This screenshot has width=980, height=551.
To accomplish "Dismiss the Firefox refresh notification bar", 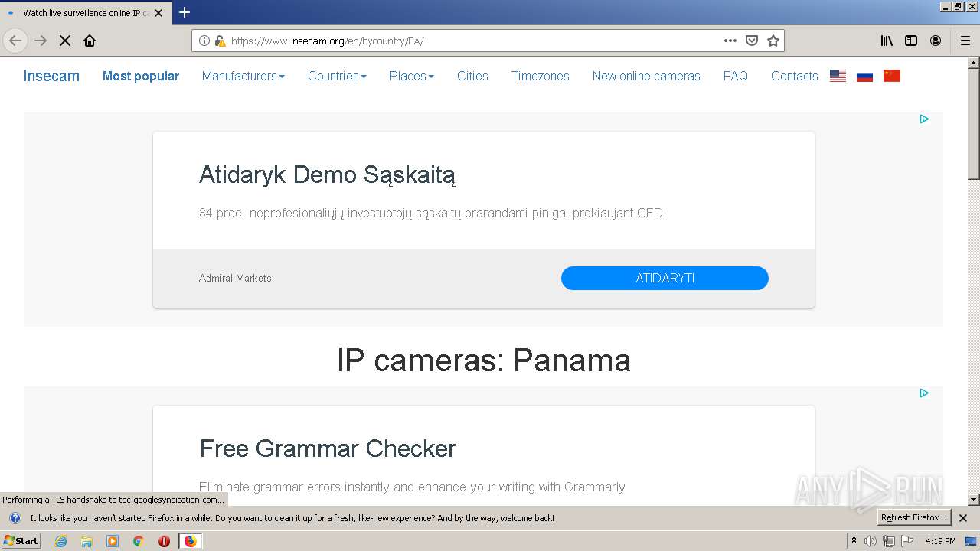I will point(963,518).
